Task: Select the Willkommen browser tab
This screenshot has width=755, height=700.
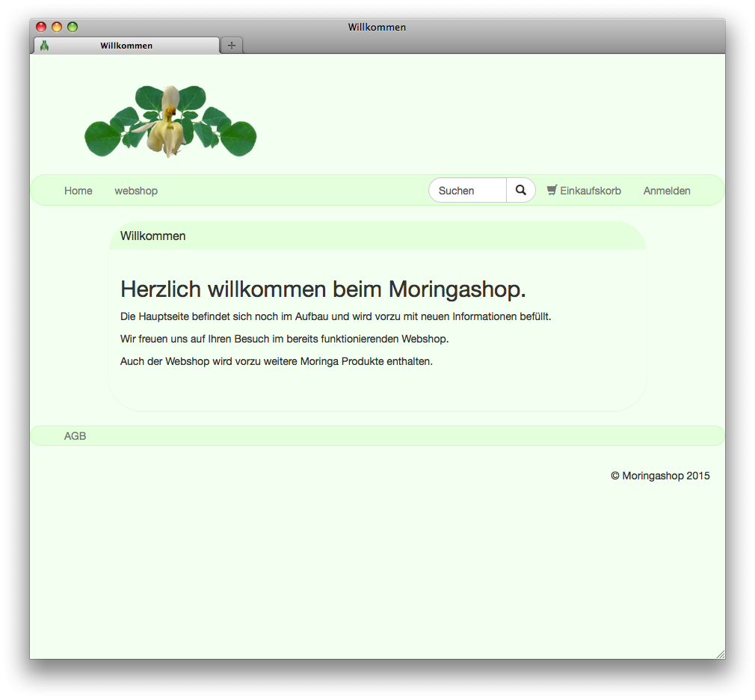Action: point(126,46)
